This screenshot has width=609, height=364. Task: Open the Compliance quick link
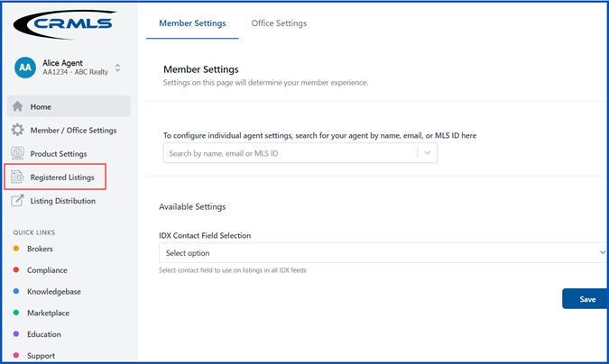47,270
